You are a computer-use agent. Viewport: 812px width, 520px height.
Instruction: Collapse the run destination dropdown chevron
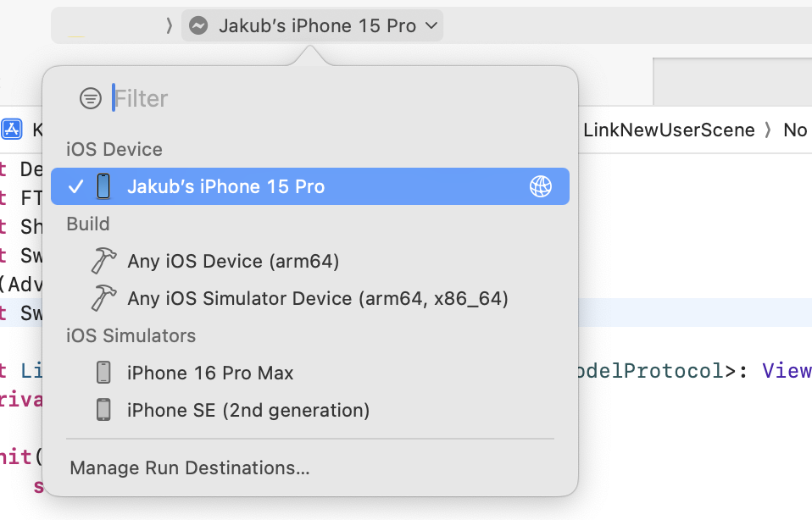click(x=431, y=26)
